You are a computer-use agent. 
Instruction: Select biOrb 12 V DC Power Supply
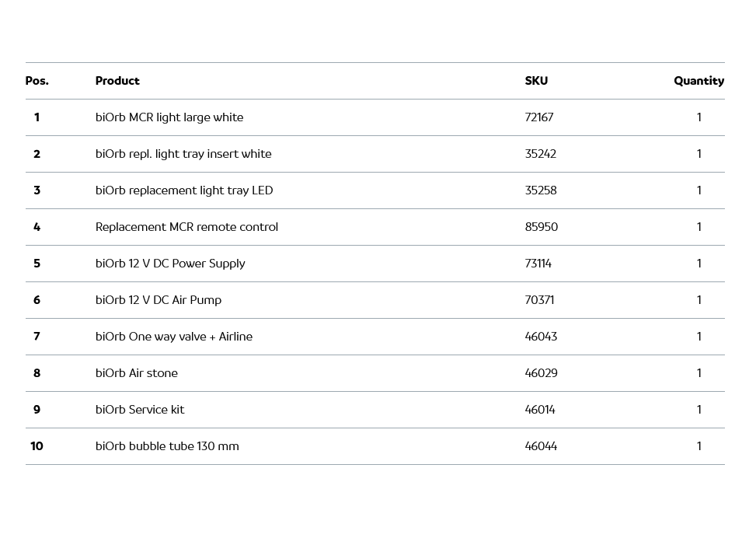click(170, 264)
